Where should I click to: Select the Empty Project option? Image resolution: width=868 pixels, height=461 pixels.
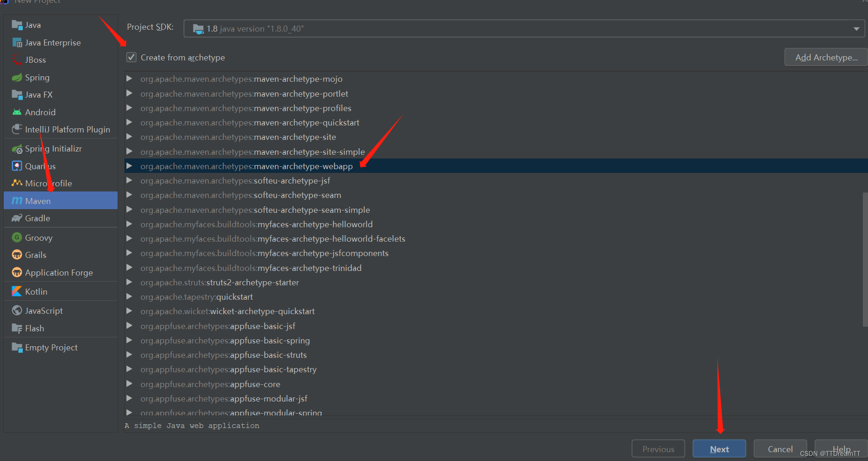pyautogui.click(x=60, y=347)
